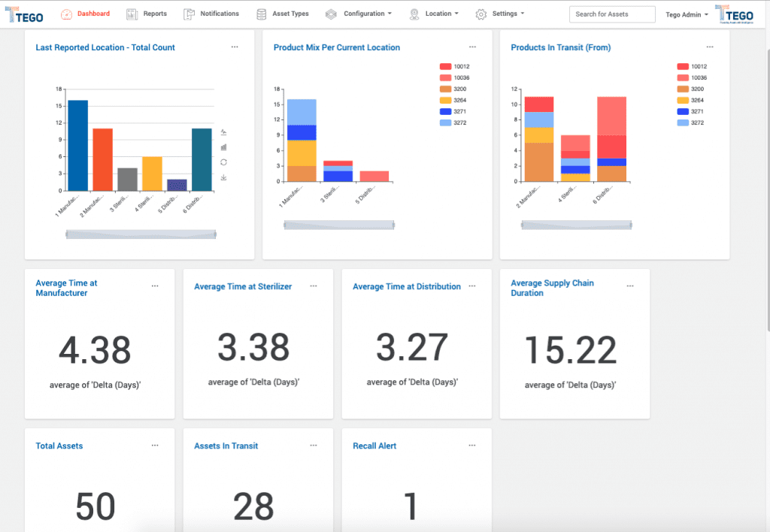Toggle the 10012 series in Product Mix legend
770x532 pixels.
455,66
